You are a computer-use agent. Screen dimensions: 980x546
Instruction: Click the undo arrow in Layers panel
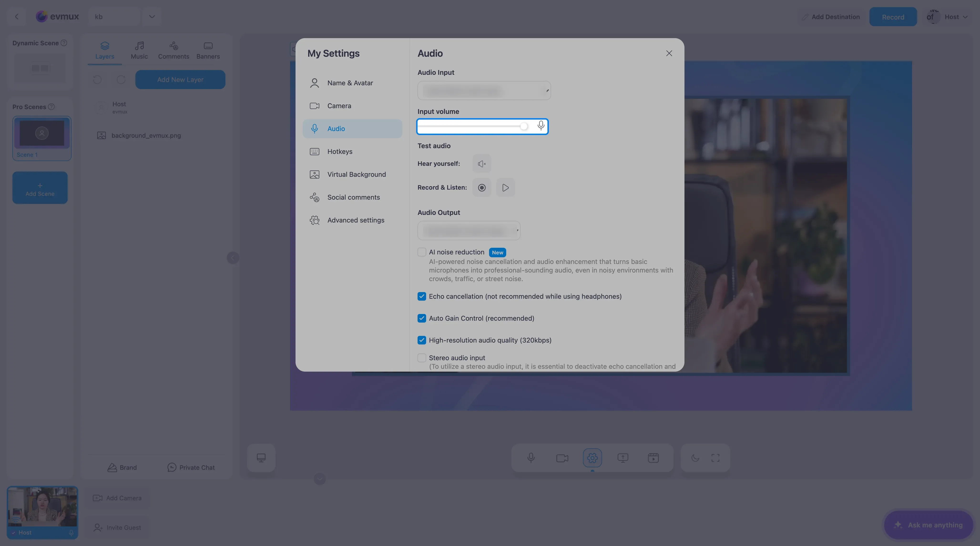(97, 80)
